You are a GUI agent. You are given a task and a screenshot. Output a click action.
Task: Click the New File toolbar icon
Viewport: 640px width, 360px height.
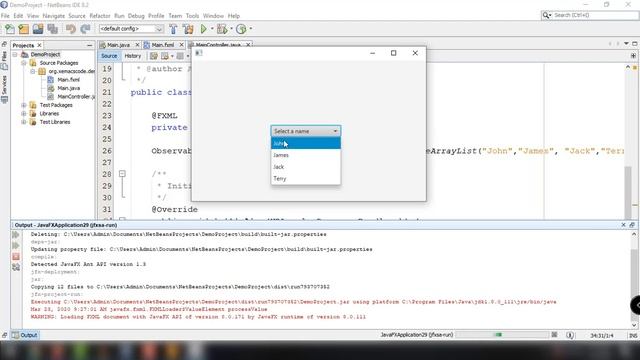(9, 29)
